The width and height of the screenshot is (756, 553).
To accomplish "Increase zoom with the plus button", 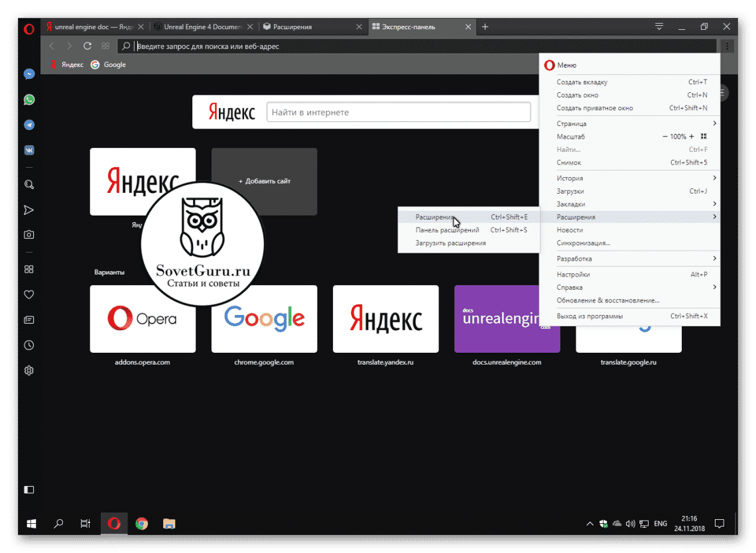I will 692,137.
